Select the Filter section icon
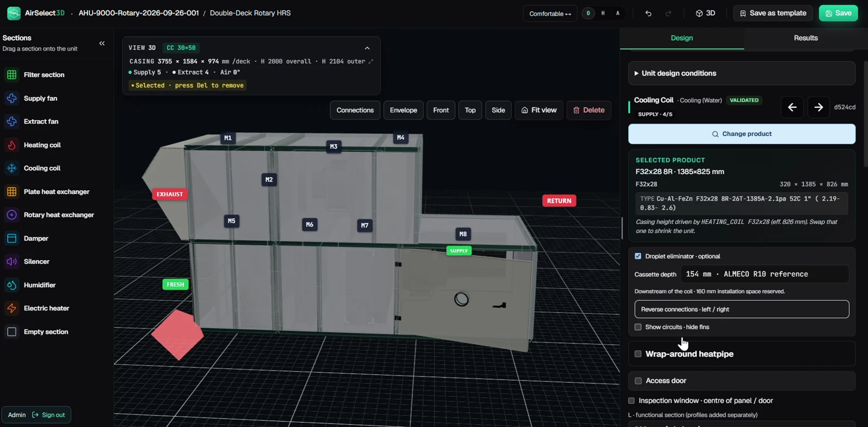The width and height of the screenshot is (868, 427). coord(12,75)
